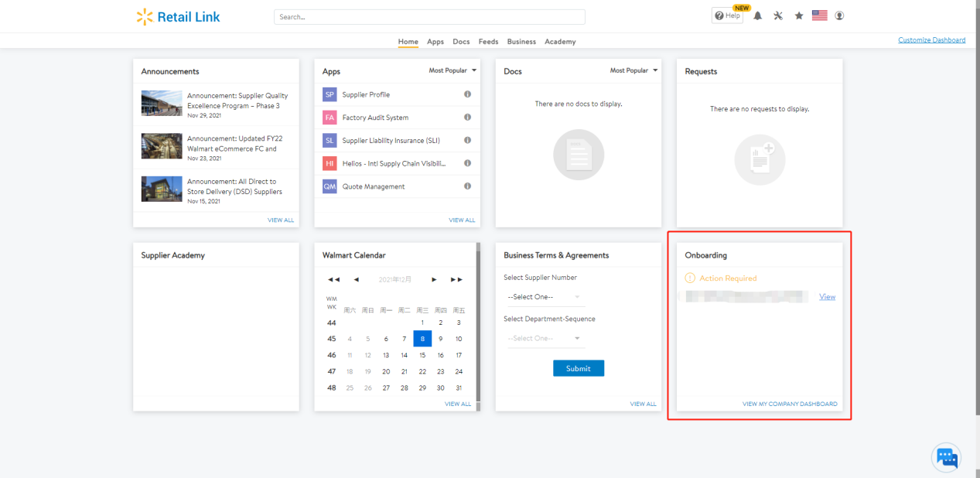Select the Home tab

[408, 42]
